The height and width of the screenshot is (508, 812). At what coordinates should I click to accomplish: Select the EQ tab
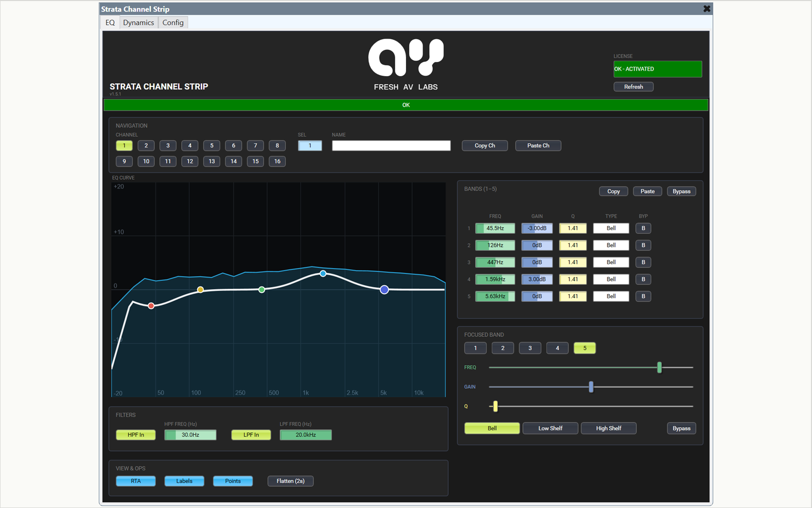click(x=110, y=22)
